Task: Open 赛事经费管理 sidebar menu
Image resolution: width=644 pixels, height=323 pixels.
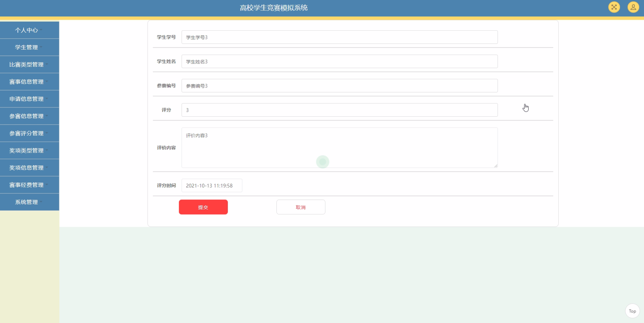Action: 29,185
